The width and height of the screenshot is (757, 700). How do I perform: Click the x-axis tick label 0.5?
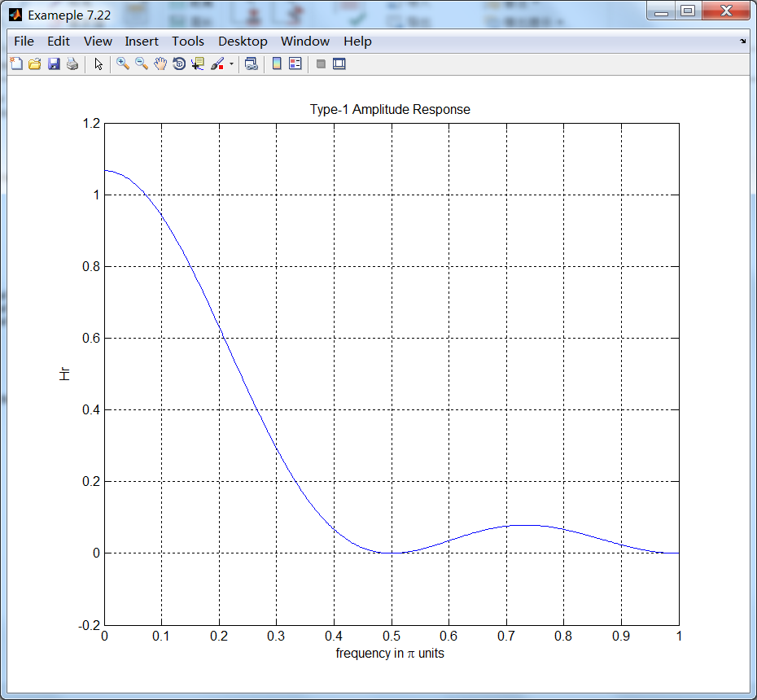click(x=392, y=637)
